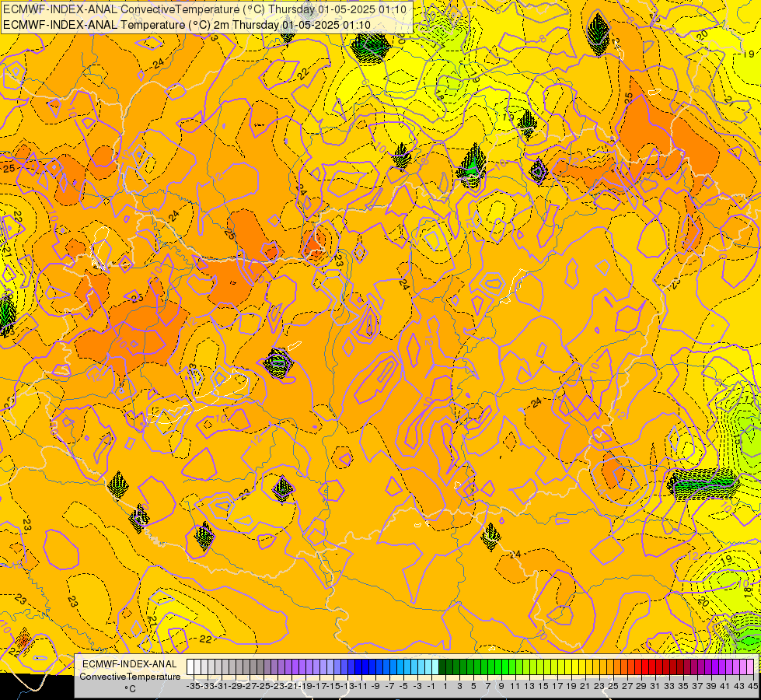Select the leftmost white swatch of the color scale

190,667
